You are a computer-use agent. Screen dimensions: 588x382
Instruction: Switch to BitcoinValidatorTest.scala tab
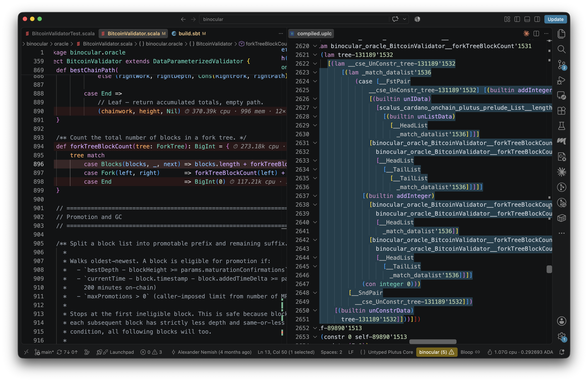pos(60,34)
